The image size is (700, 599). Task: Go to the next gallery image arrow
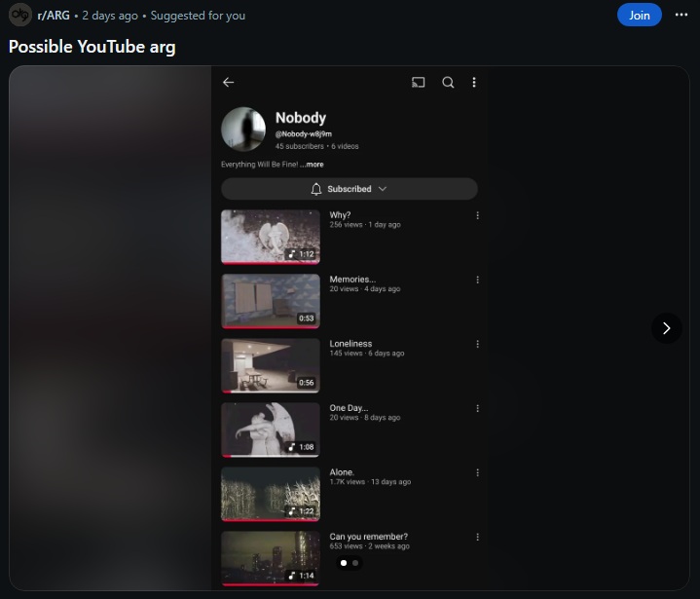[667, 328]
